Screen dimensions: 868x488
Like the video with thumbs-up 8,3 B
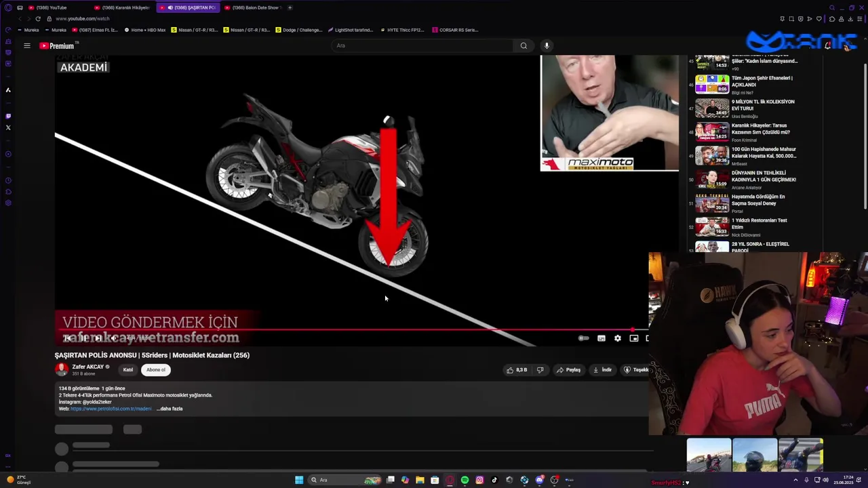click(x=517, y=370)
